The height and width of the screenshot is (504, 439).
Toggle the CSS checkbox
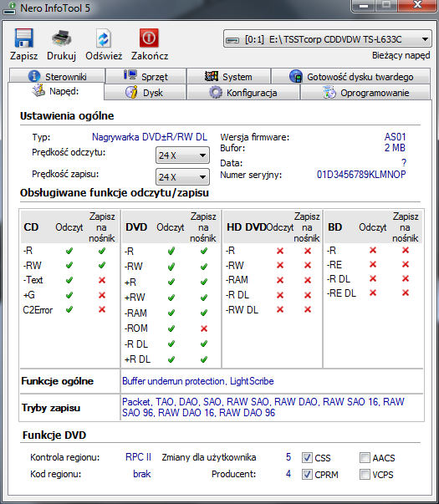click(307, 457)
